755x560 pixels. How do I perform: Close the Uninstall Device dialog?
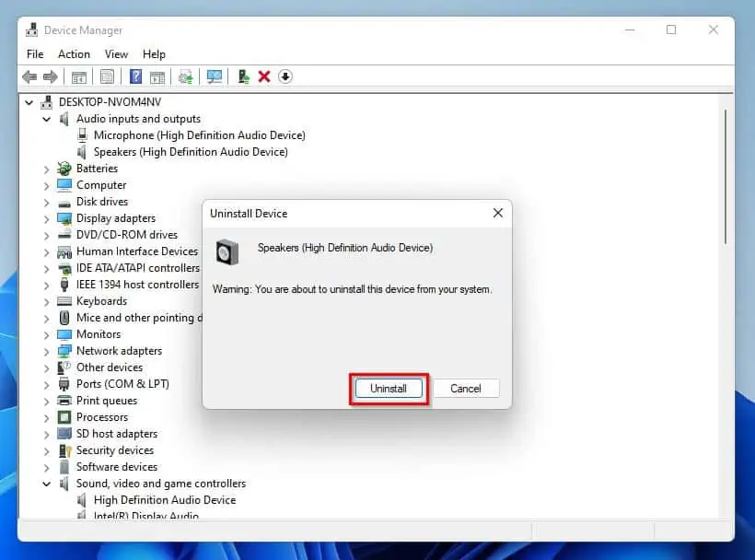(498, 213)
